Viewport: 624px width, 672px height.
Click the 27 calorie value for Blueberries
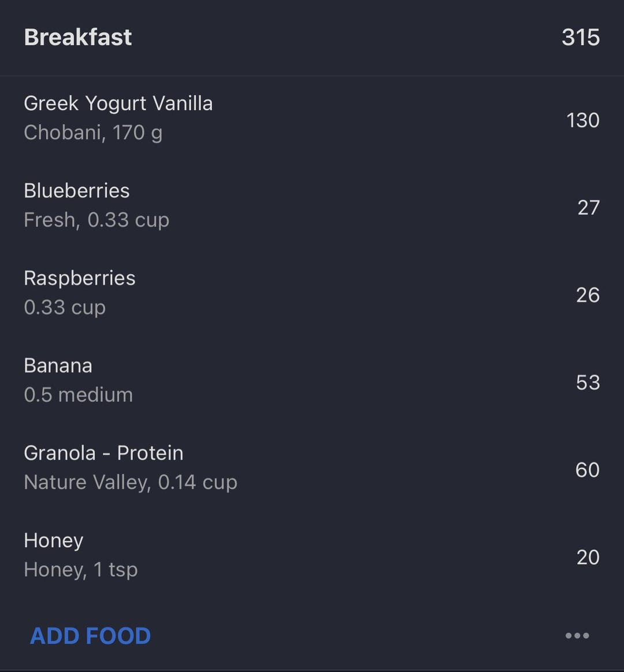click(x=588, y=208)
